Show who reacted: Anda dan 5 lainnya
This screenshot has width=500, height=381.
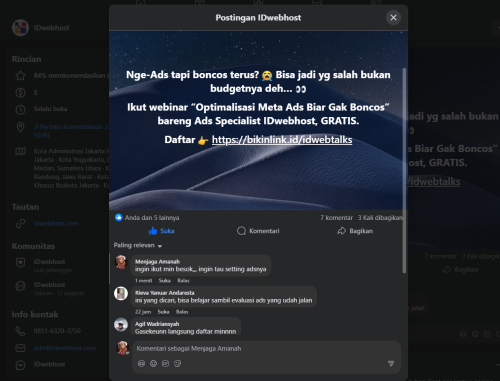point(152,218)
